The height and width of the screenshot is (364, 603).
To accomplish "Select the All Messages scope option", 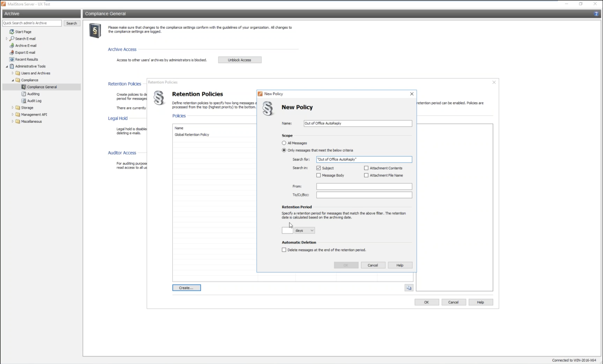I will pos(284,143).
